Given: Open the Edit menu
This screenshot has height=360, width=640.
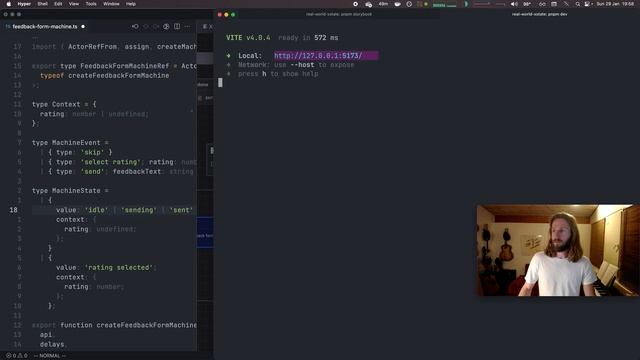Looking at the screenshot, I should pyautogui.click(x=58, y=4).
